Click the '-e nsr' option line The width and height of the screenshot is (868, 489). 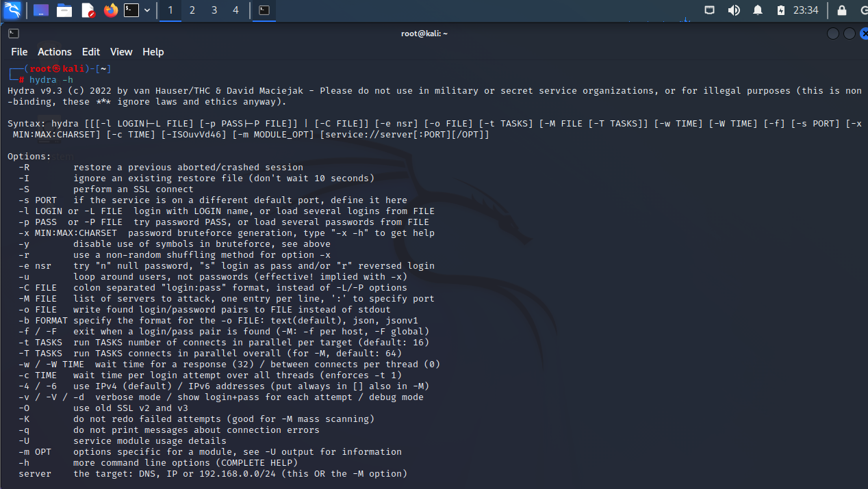click(x=227, y=266)
